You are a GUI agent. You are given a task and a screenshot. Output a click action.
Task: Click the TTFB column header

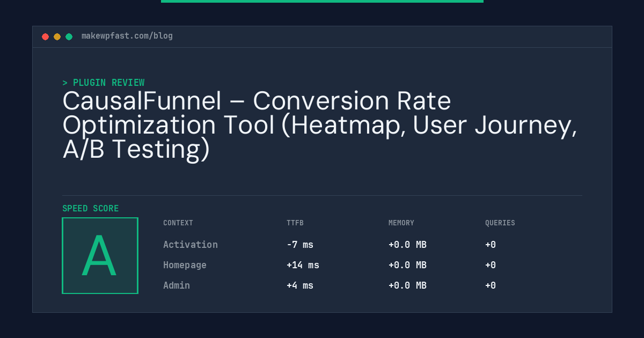click(295, 223)
